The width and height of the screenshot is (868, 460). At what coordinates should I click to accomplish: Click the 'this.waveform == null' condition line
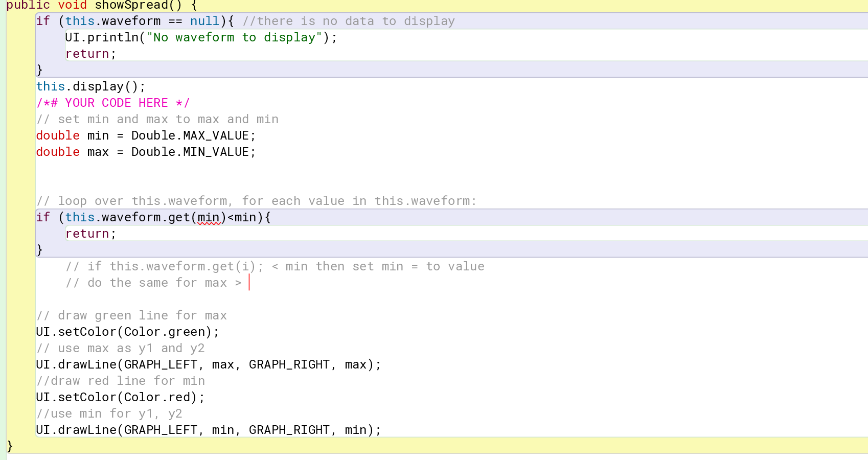(135, 21)
